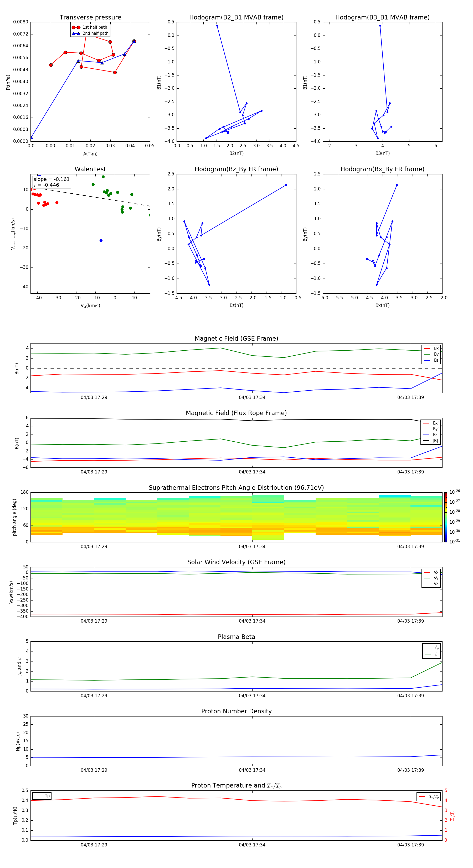Click the 'A(T·m)' x-axis label

coord(90,154)
